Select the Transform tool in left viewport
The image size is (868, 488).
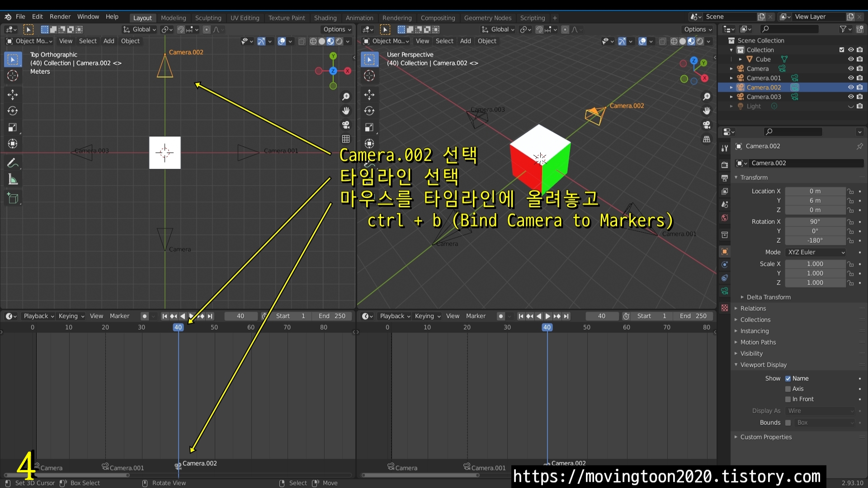pos(13,144)
